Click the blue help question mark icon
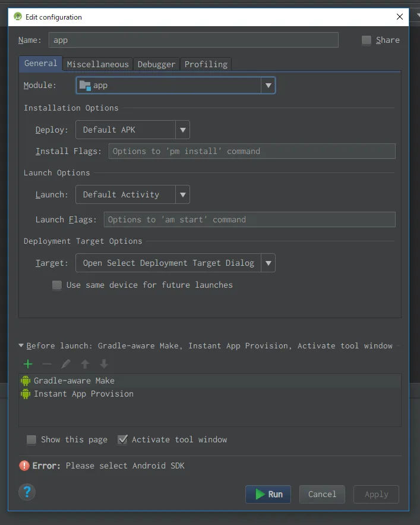Screen dimensions: 420x525 [27, 492]
